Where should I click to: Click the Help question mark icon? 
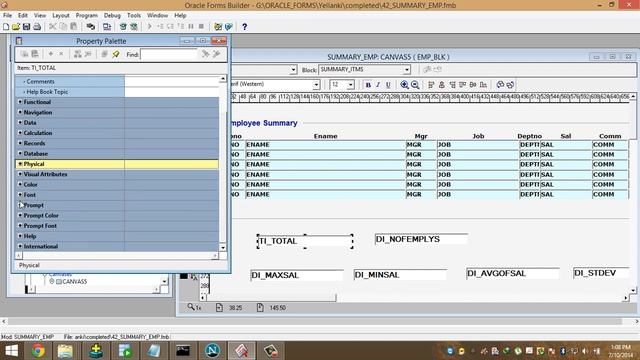(244, 27)
